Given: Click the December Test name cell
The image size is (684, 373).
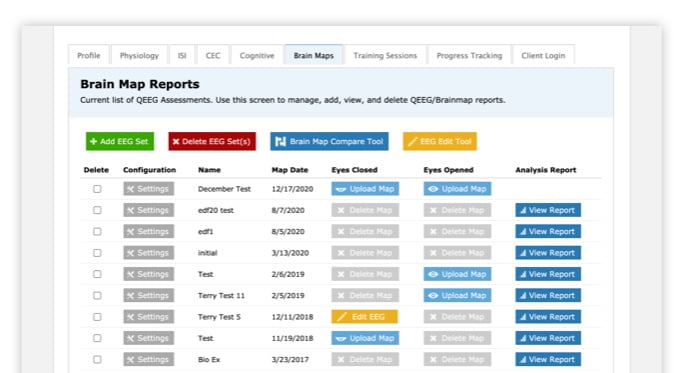Looking at the screenshot, I should click(x=224, y=189).
